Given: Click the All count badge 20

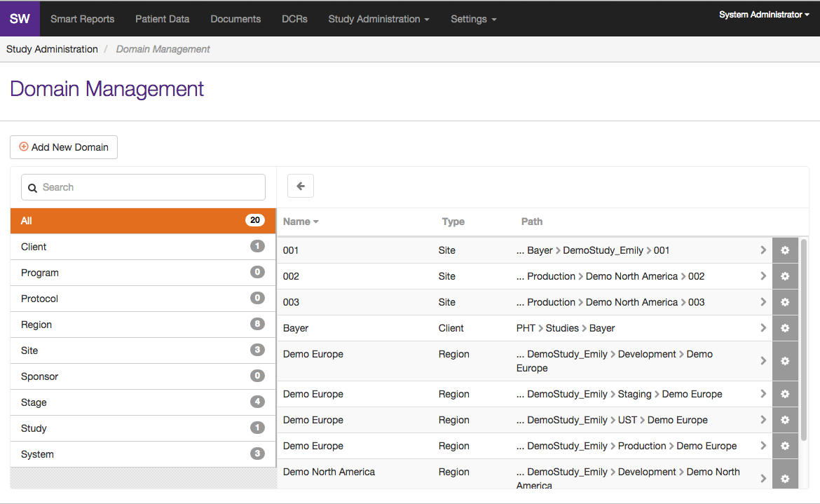Looking at the screenshot, I should [x=255, y=220].
